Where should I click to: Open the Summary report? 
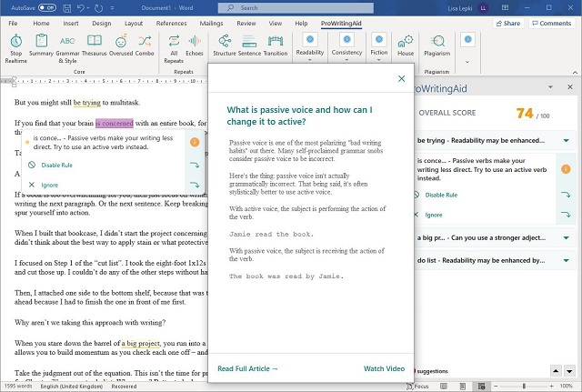click(41, 45)
